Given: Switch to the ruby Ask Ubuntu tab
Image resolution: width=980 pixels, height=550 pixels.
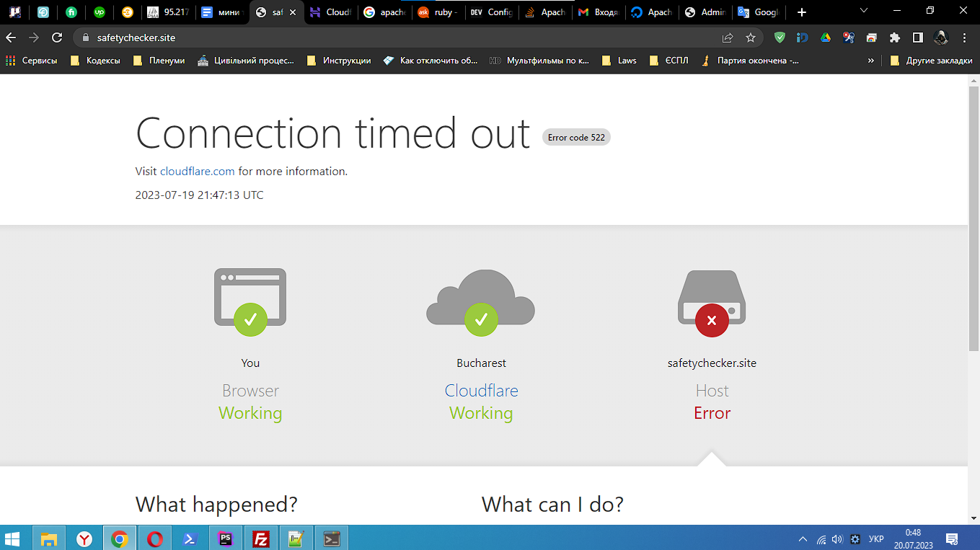Looking at the screenshot, I should pos(438,12).
